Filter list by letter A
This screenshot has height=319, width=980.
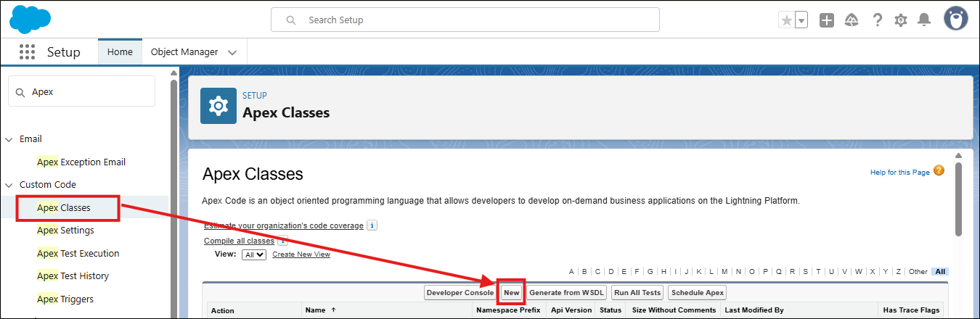(571, 272)
